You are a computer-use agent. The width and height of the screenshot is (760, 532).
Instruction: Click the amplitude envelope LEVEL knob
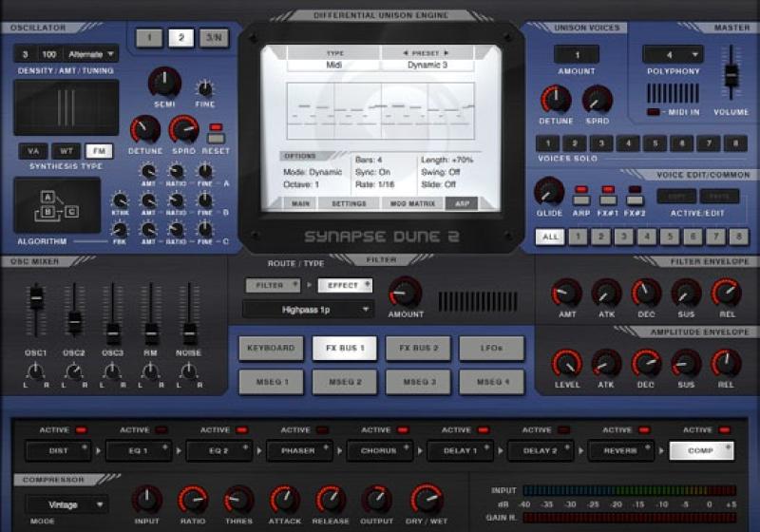567,363
